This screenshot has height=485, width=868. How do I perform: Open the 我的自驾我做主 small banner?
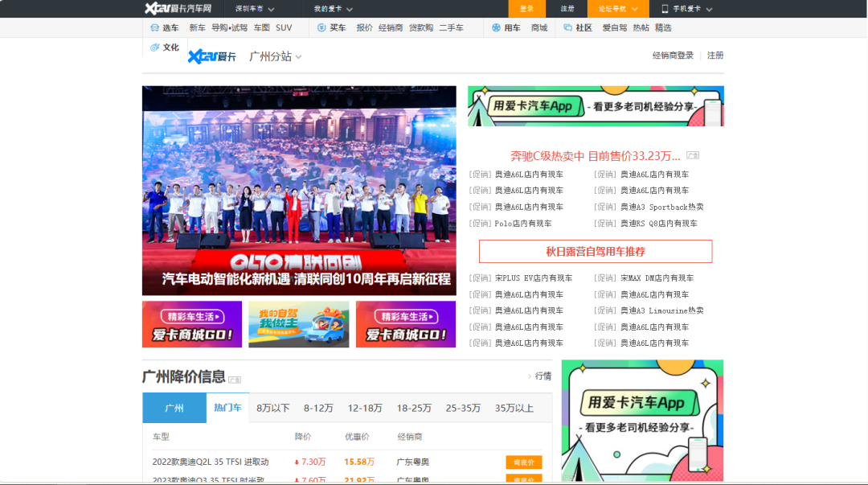click(299, 324)
